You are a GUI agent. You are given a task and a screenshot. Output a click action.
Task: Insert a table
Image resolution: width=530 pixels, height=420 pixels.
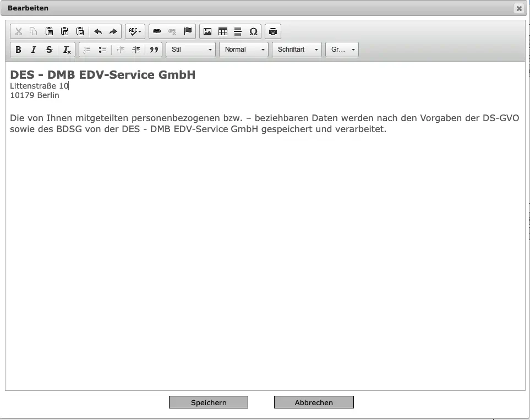pyautogui.click(x=223, y=31)
